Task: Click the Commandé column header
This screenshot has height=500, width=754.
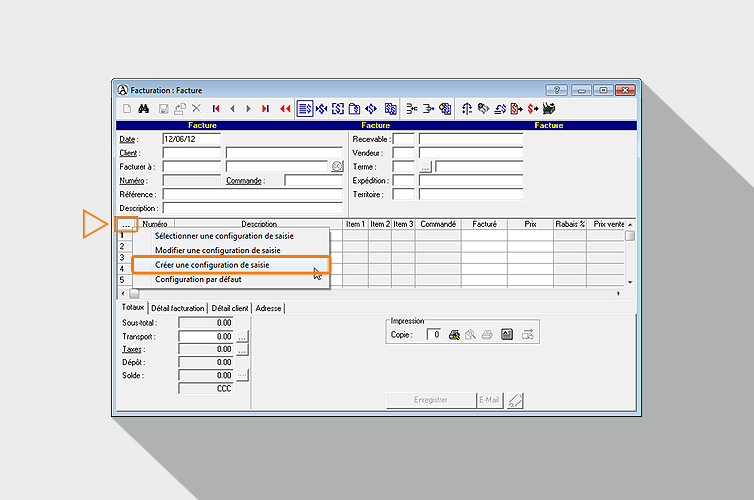Action: [x=438, y=225]
